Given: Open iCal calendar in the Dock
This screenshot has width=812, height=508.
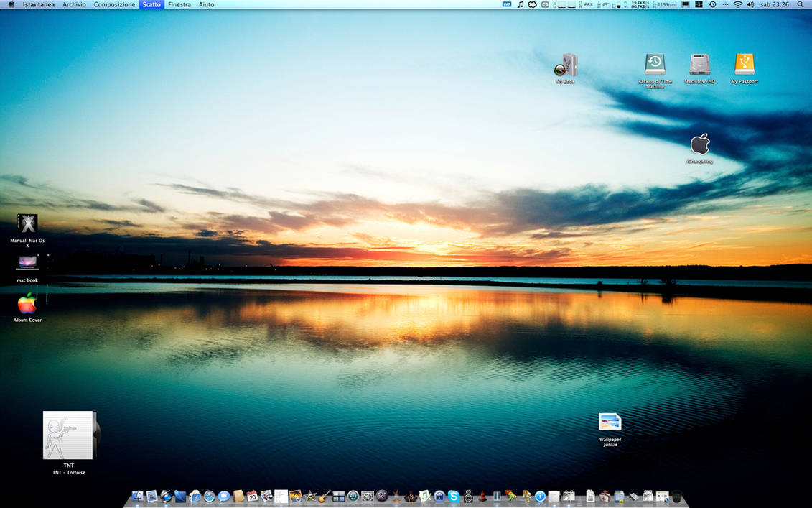Looking at the screenshot, I should pyautogui.click(x=252, y=497).
